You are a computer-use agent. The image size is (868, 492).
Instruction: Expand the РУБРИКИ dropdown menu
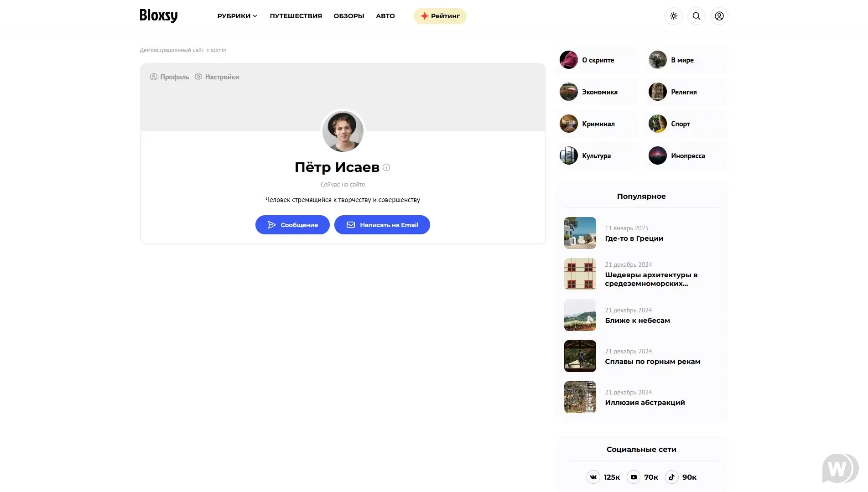(237, 16)
